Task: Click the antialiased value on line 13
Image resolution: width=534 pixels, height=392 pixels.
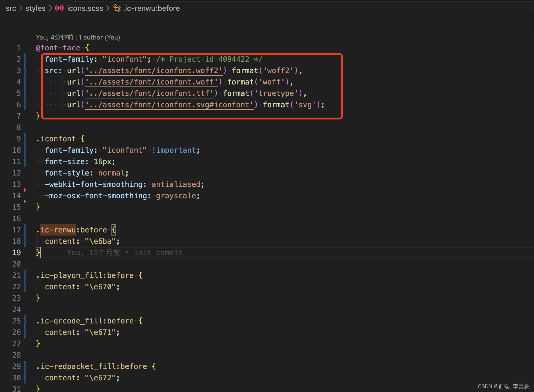Action: coord(176,184)
